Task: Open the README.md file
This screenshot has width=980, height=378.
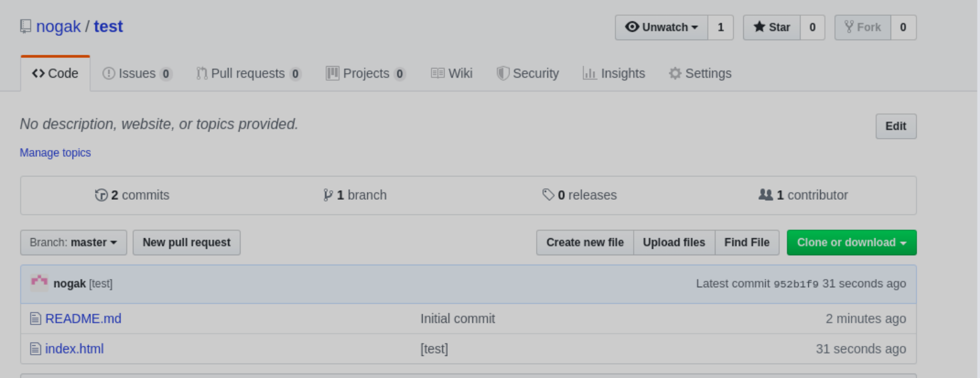Action: click(83, 319)
